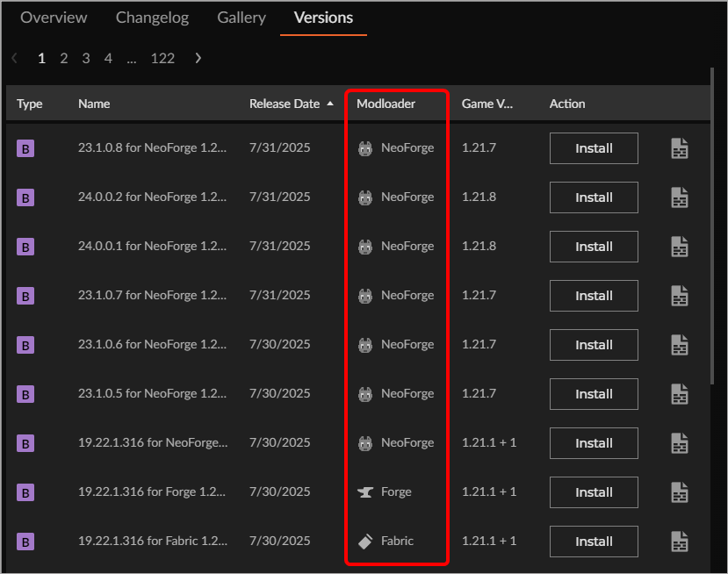Viewport: 728px width, 574px height.
Task: Click the Beta badge on row 24.0.0.1
Action: 25,248
